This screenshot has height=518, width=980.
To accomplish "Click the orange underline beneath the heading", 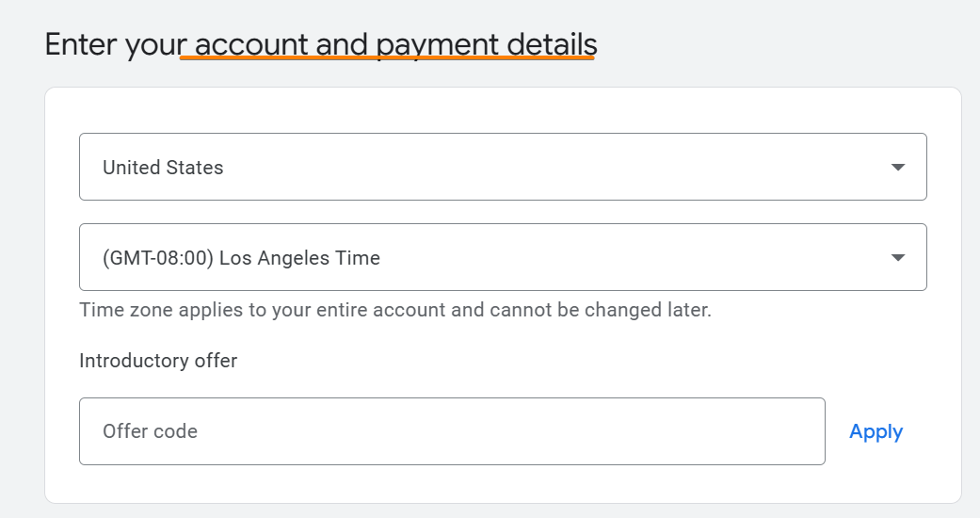I will click(x=388, y=58).
